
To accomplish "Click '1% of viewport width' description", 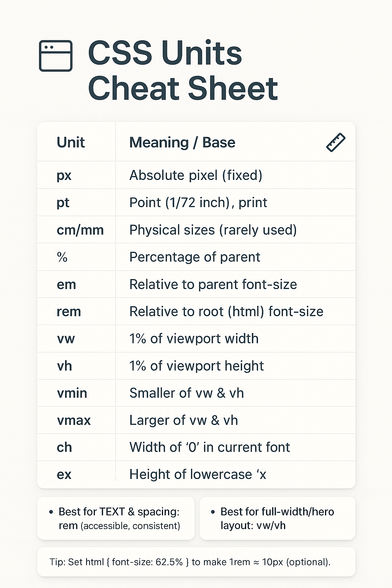I will (x=194, y=339).
